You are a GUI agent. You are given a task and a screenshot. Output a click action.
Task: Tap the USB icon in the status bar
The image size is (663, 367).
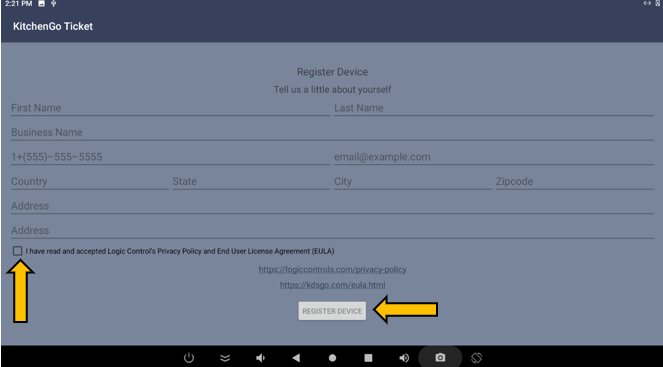(x=54, y=4)
